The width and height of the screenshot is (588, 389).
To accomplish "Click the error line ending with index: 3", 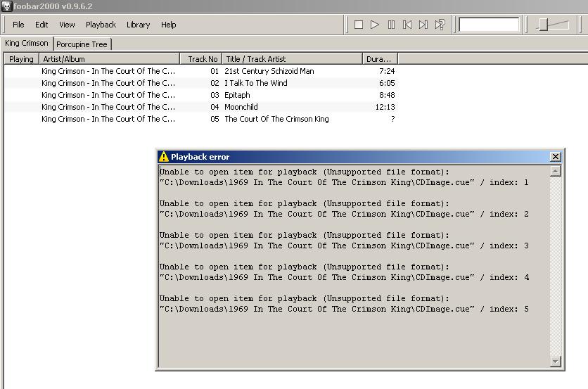I will click(x=344, y=245).
